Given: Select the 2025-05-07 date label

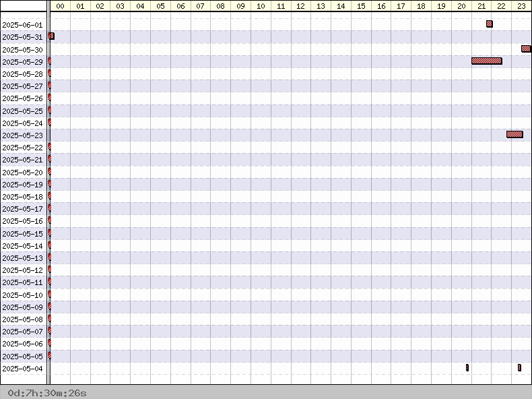Looking at the screenshot, I should tap(22, 332).
